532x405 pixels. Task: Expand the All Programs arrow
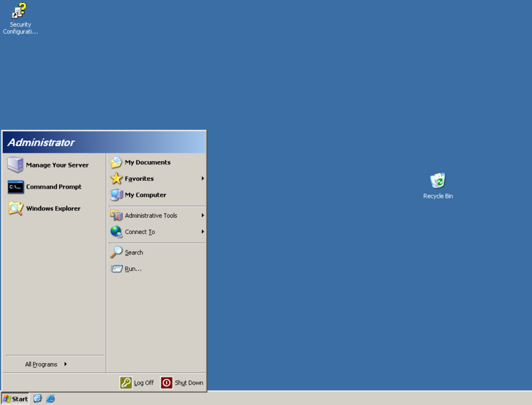(65, 364)
